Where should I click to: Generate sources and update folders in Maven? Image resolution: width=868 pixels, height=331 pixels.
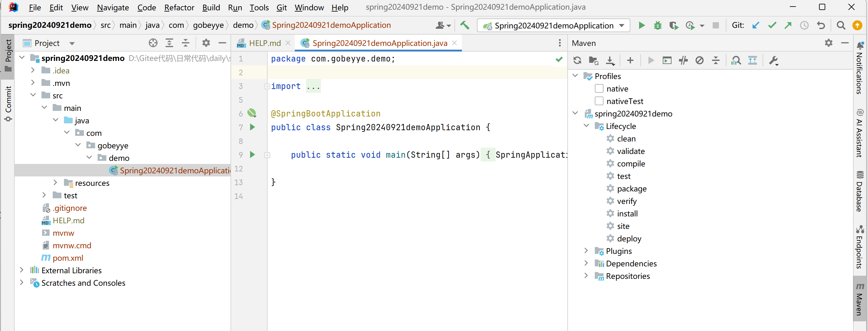pos(594,60)
